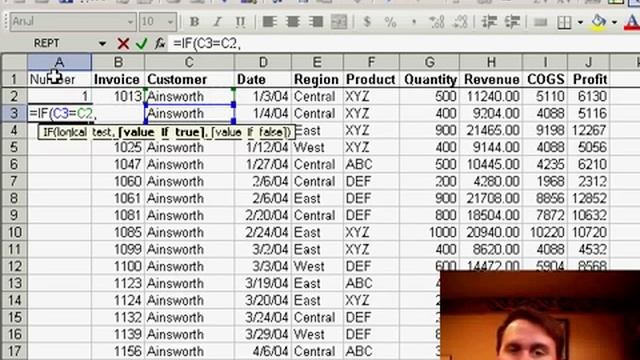Click in the formula bar input
The width and height of the screenshot is (640, 360).
pos(404,43)
